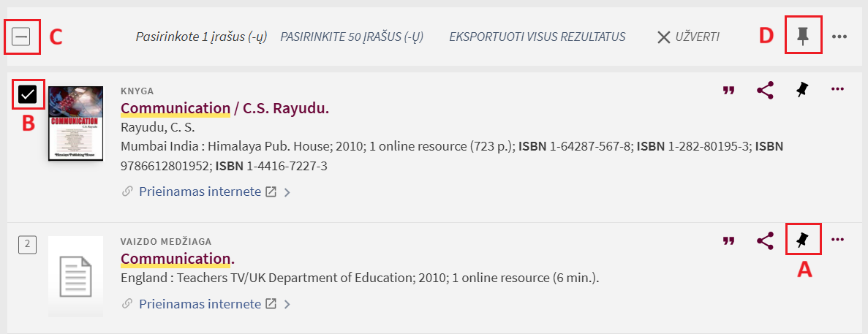
Task: Expand Prieinamas internete chevron for video record
Action: click(287, 305)
